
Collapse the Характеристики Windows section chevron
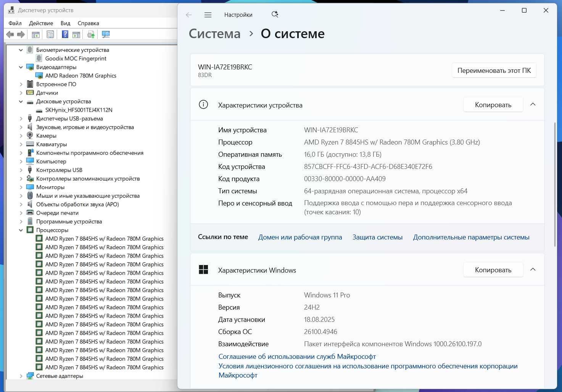click(533, 270)
